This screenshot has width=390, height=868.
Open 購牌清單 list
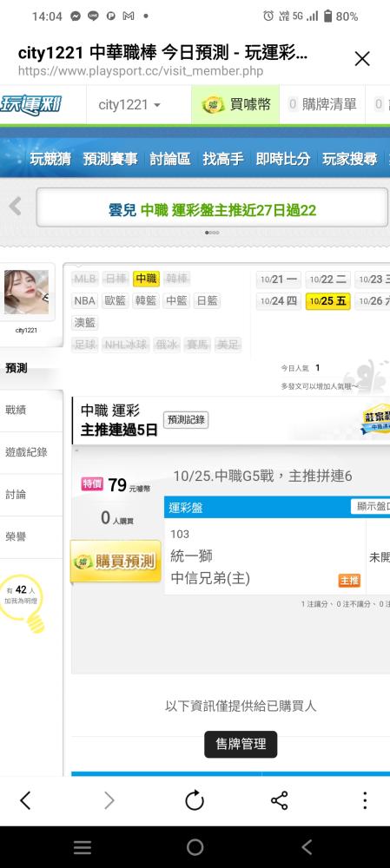(322, 104)
